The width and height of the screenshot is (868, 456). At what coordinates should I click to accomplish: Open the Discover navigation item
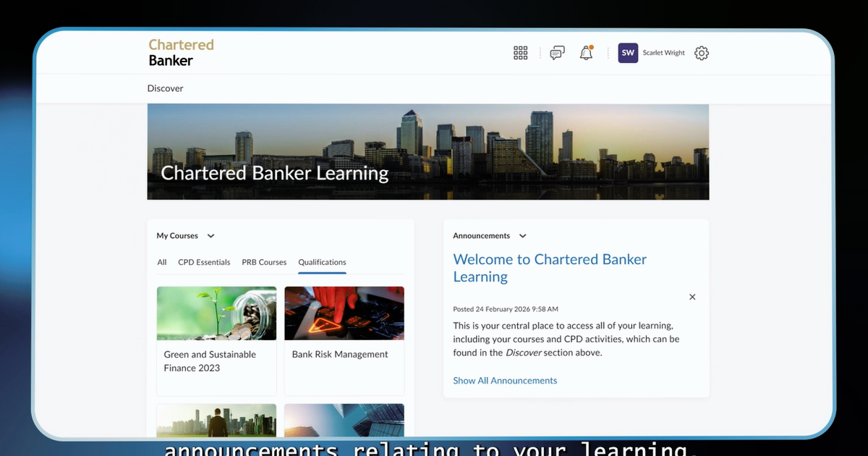tap(166, 88)
